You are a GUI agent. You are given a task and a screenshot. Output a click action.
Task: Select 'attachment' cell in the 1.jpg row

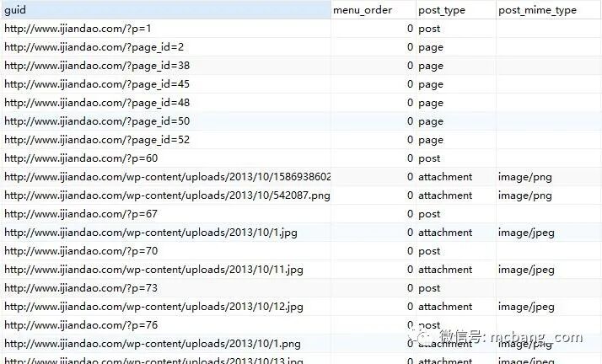pyautogui.click(x=456, y=233)
